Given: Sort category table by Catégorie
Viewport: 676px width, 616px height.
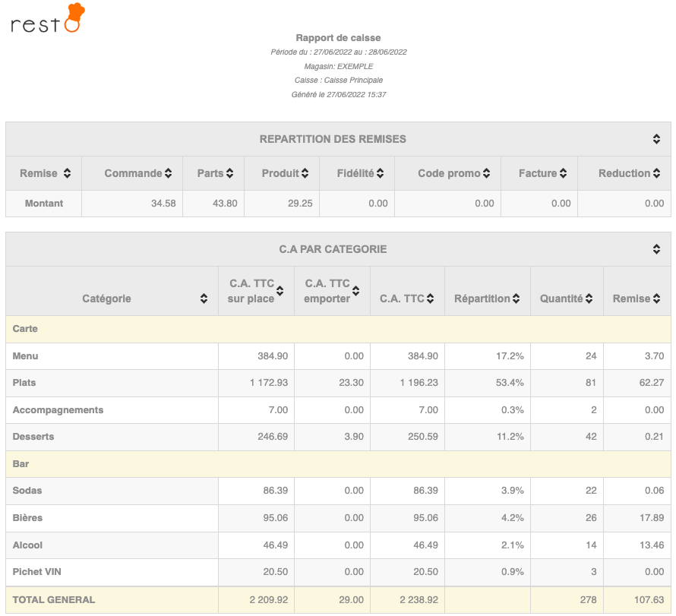Looking at the screenshot, I should coord(204,299).
